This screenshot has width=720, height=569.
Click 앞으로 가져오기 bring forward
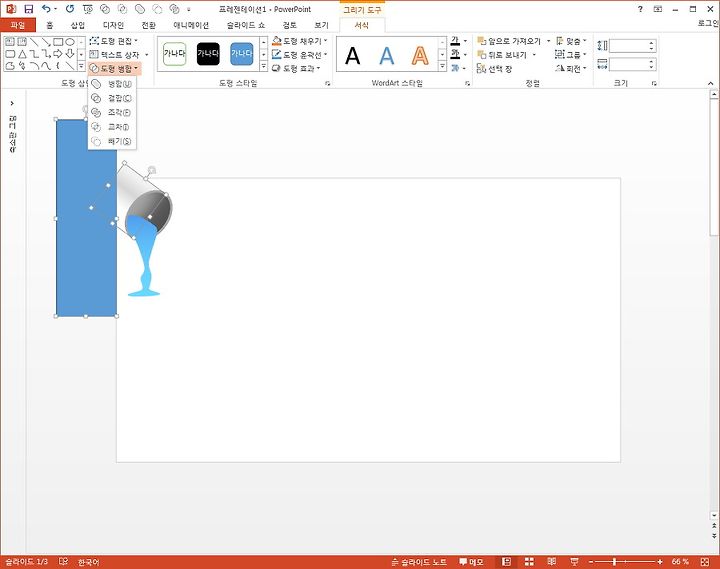pyautogui.click(x=509, y=41)
